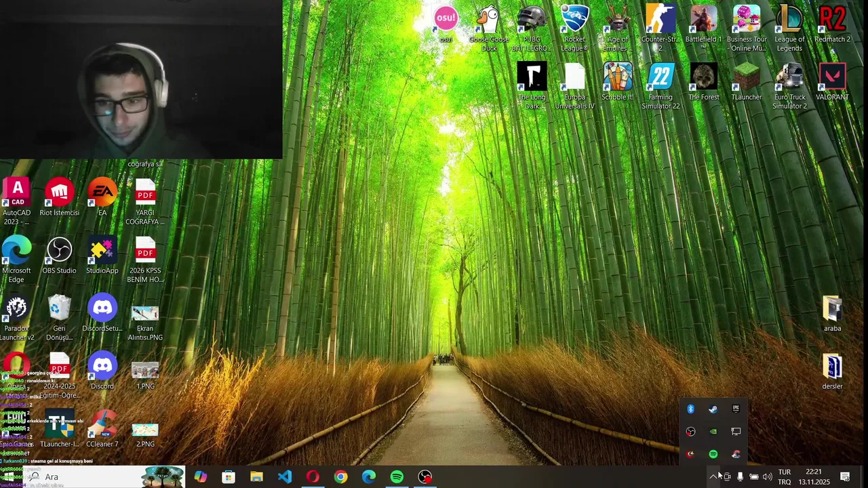Open File Explorer from the taskbar
Viewport: 868px width, 488px height.
point(256,477)
